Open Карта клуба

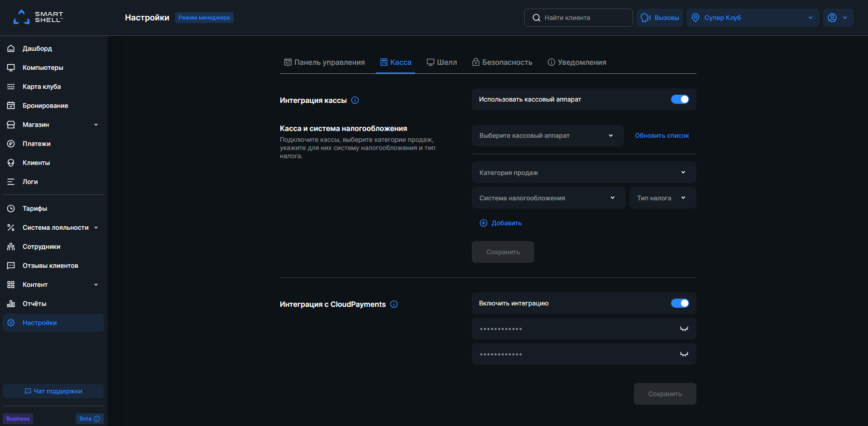41,86
